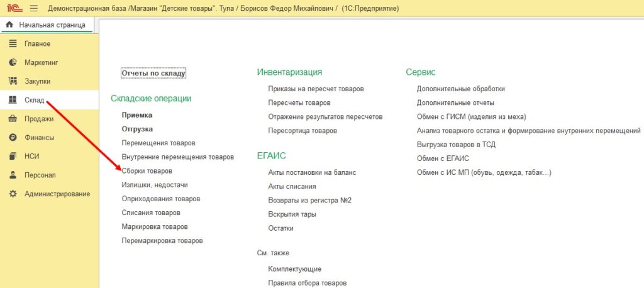Image resolution: width=644 pixels, height=288 pixels.
Task: Click the 1C logo icon
Action: [x=13, y=9]
